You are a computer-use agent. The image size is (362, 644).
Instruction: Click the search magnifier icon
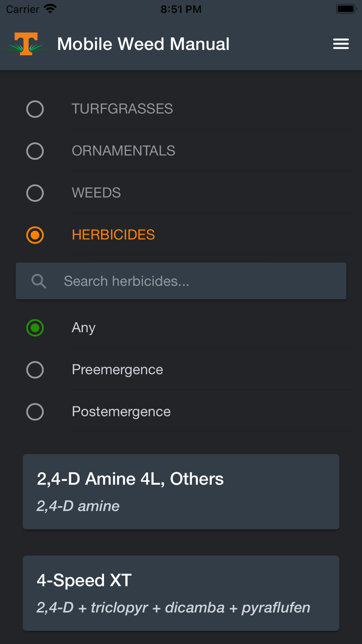[x=39, y=281]
